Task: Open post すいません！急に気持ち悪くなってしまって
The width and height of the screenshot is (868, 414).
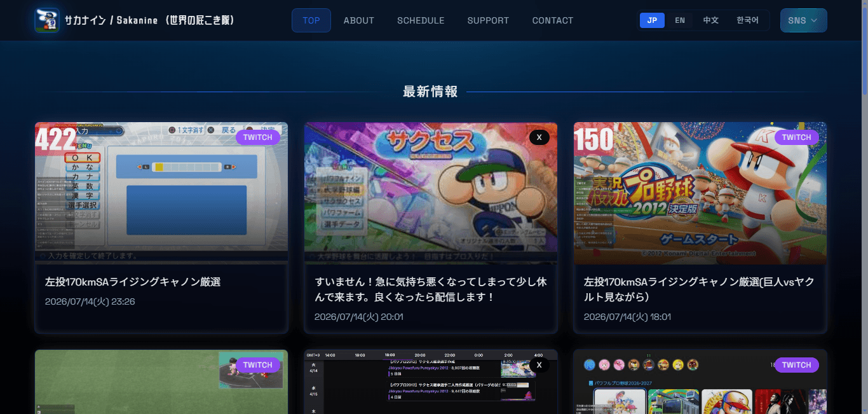Action: [431, 289]
